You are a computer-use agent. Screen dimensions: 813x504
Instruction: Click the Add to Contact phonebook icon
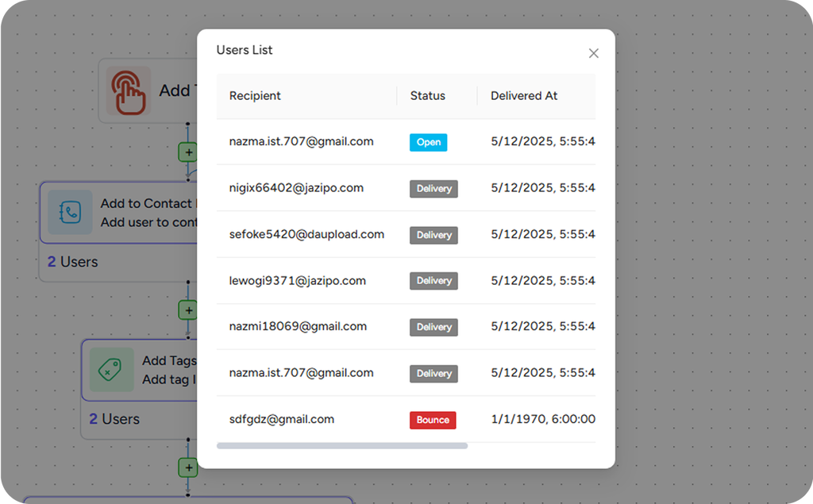[x=70, y=212]
